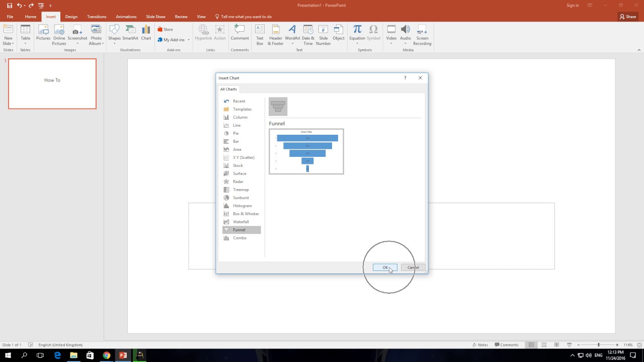Click the All Charts tab in dialog
644x362 pixels.
(228, 89)
